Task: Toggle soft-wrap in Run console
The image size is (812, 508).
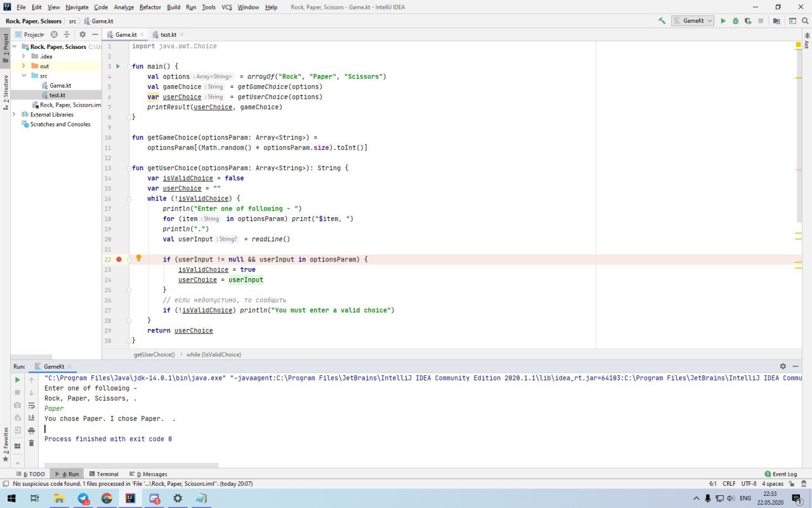Action: click(x=31, y=405)
